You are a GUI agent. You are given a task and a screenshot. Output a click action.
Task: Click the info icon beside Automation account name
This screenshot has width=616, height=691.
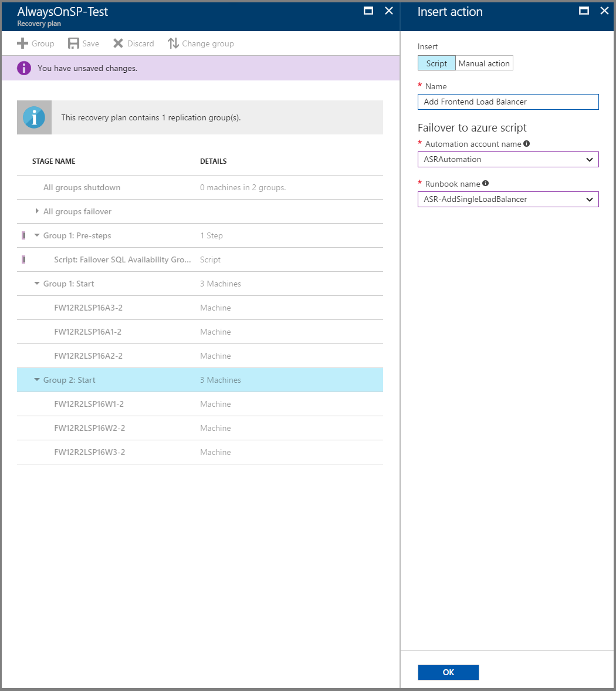point(526,143)
